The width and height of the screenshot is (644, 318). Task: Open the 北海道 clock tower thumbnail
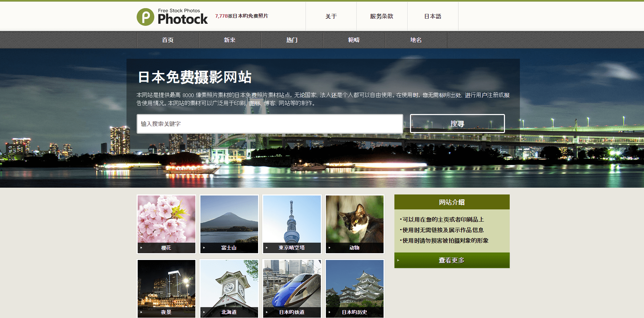coord(229,288)
